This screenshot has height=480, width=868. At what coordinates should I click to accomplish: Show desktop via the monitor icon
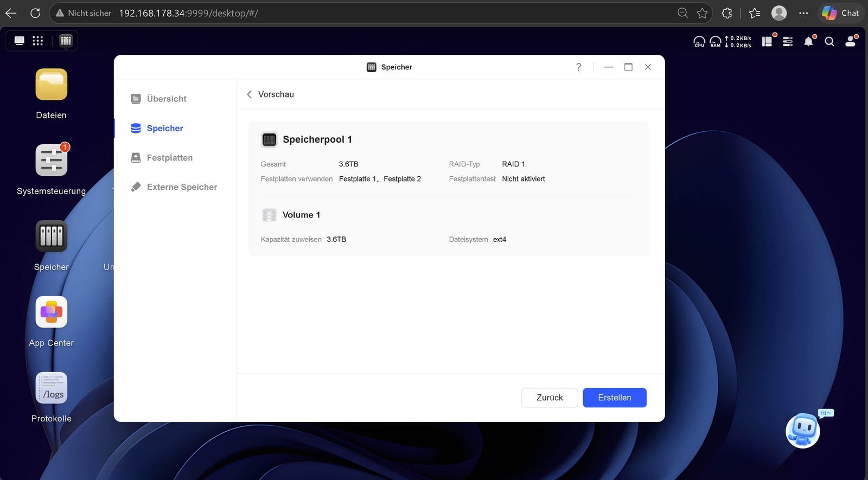[20, 41]
